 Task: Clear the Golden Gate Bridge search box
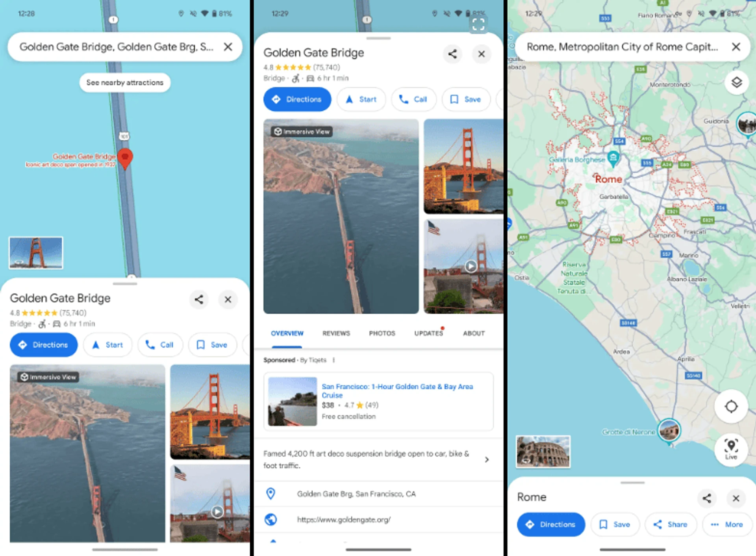pyautogui.click(x=228, y=47)
